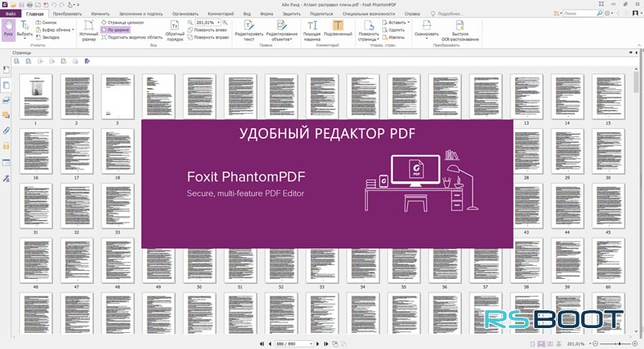
Task: Select the Hand (Рука) tool
Action: (x=8, y=30)
